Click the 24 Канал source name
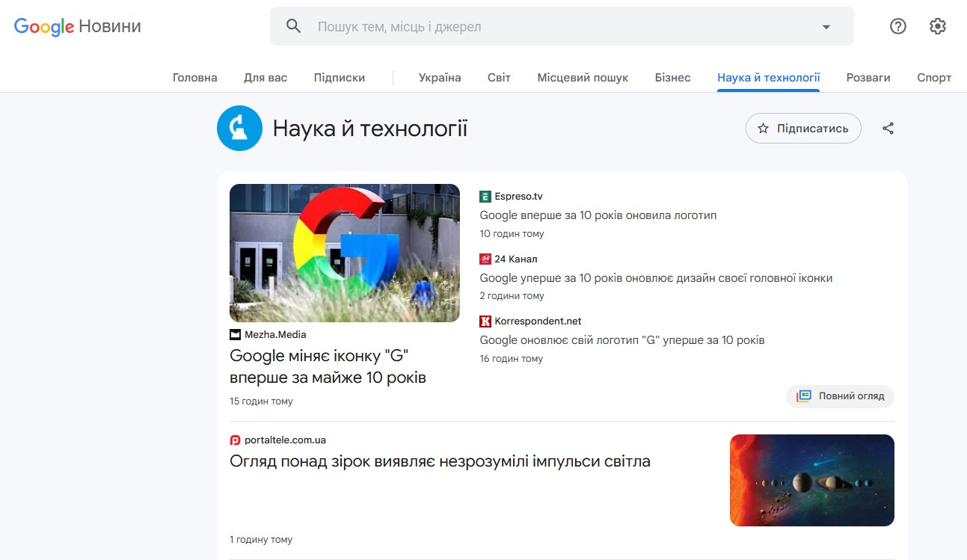The image size is (967, 560). coord(516,259)
